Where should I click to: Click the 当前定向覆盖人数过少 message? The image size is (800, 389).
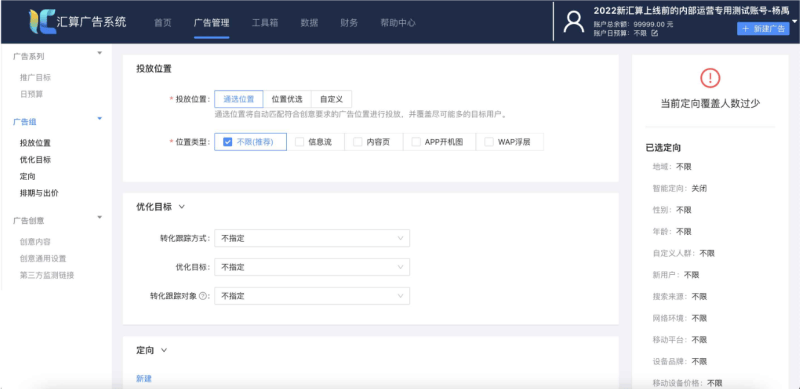click(x=710, y=103)
